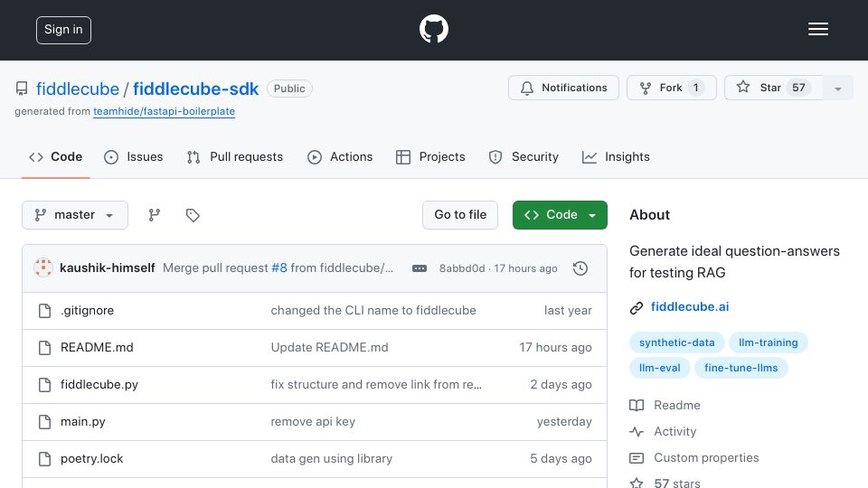This screenshot has height=488, width=868.
Task: Open the hamburger navigation menu
Action: 817,29
